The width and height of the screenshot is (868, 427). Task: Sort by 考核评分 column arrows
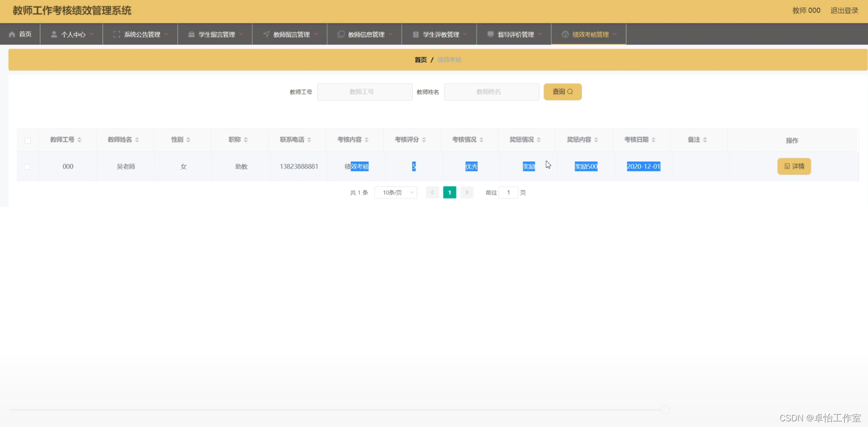(x=424, y=139)
